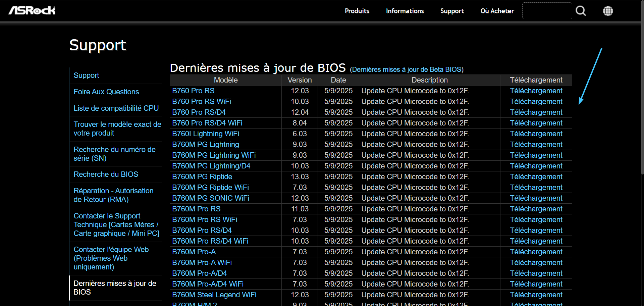Open Réparation - Autorisation de Retour link
The height and width of the screenshot is (306, 644).
113,195
